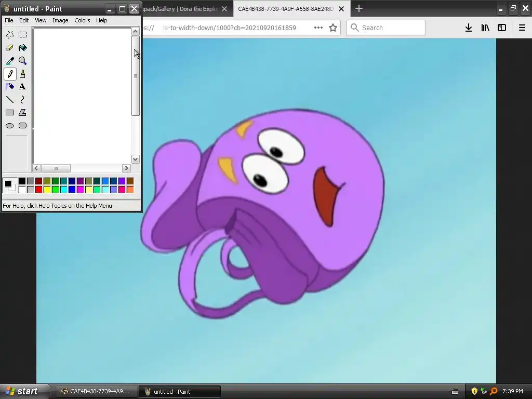The height and width of the screenshot is (399, 532).
Task: Open the Image menu in Paint
Action: [x=60, y=20]
